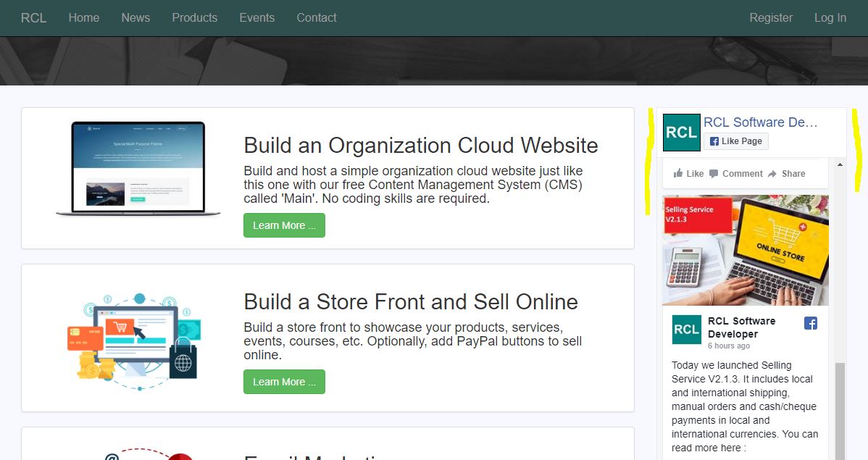
Task: Open the Selling Service V2.1.3 post image
Action: pos(746,250)
